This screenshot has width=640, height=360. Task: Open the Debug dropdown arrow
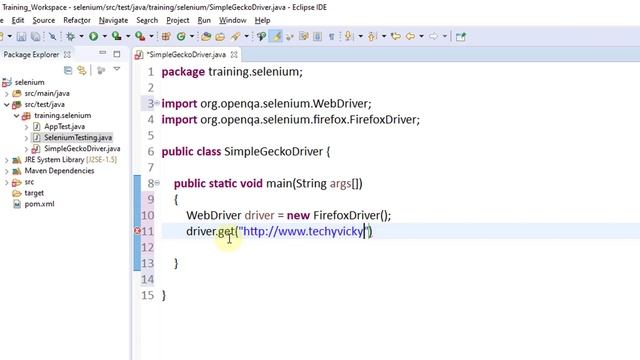point(81,37)
